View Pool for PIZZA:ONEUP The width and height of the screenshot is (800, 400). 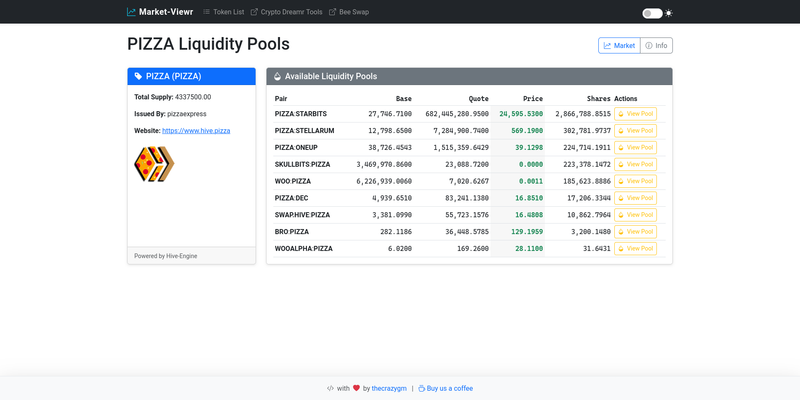(635, 147)
